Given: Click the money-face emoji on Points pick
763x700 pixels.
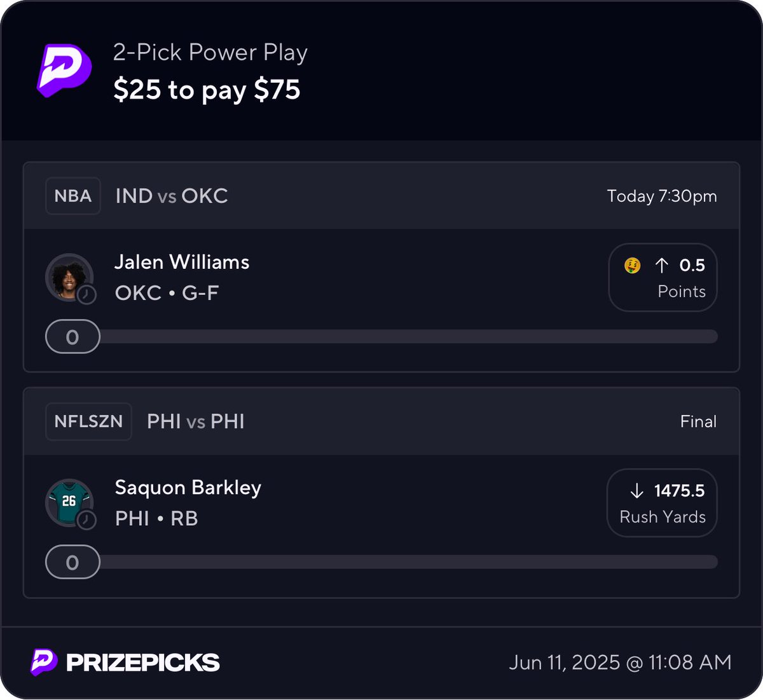Looking at the screenshot, I should click(632, 265).
